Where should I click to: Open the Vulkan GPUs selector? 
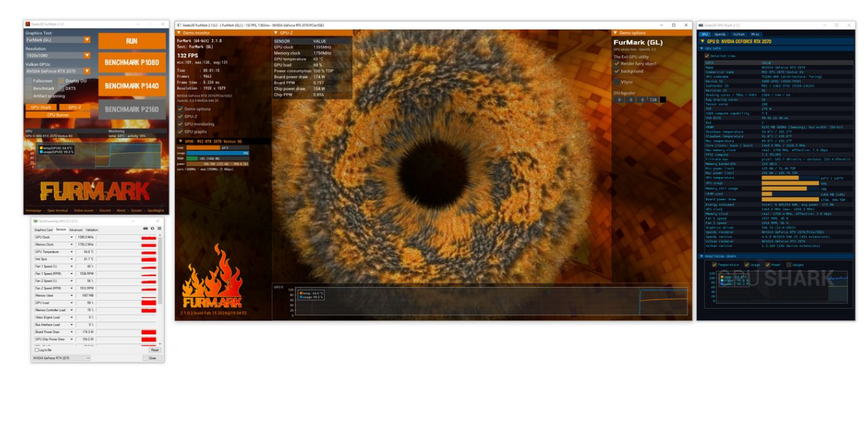pos(86,71)
